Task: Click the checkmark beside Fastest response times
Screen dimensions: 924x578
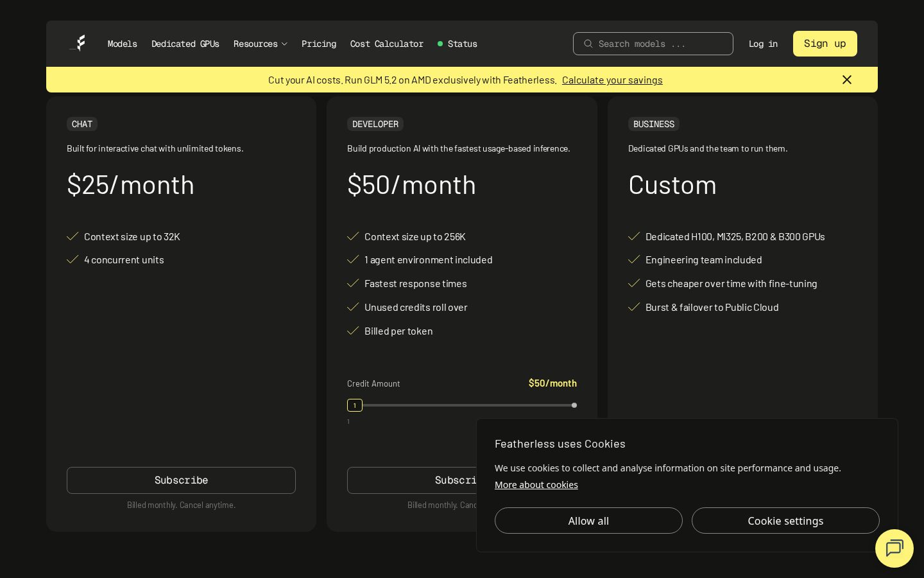Action: (x=353, y=283)
